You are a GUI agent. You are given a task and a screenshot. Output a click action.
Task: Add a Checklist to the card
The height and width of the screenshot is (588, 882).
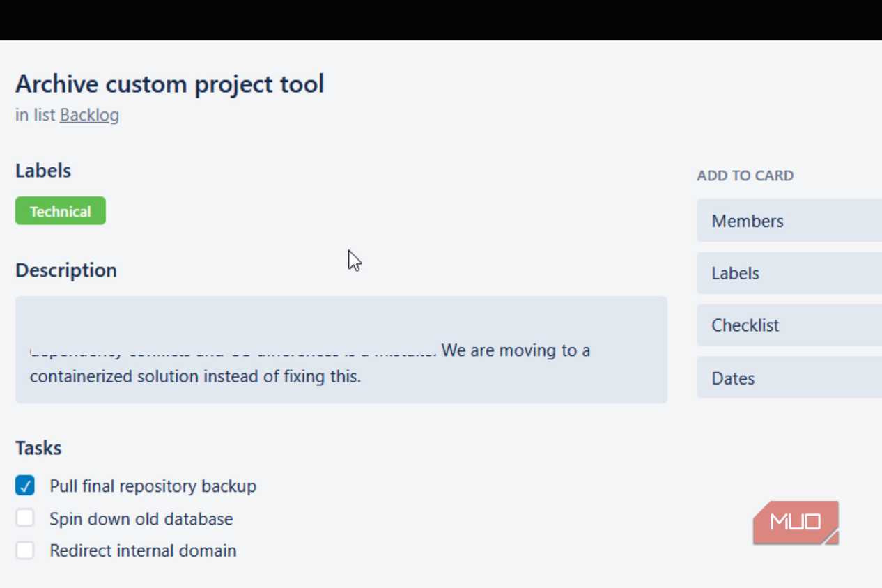[x=789, y=325]
